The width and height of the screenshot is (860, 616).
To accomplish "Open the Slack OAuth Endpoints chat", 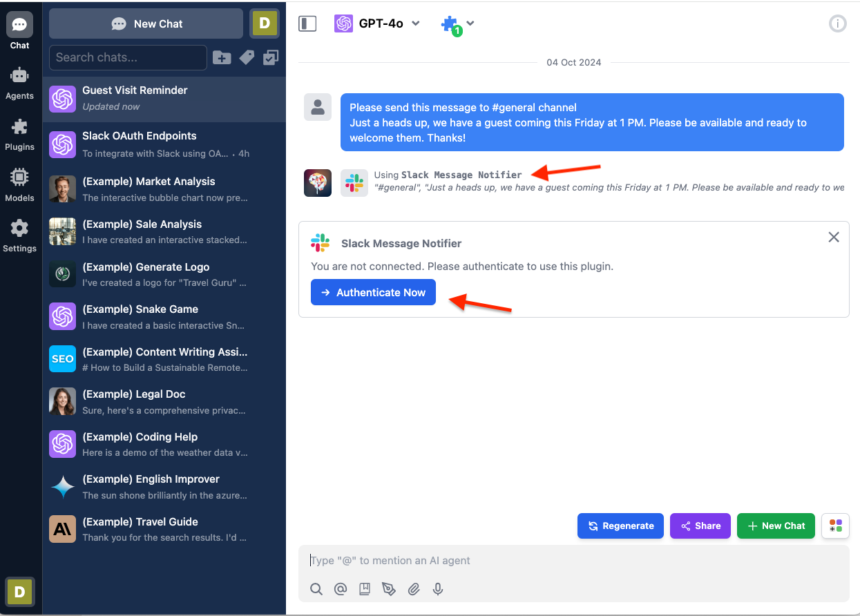I will (164, 144).
